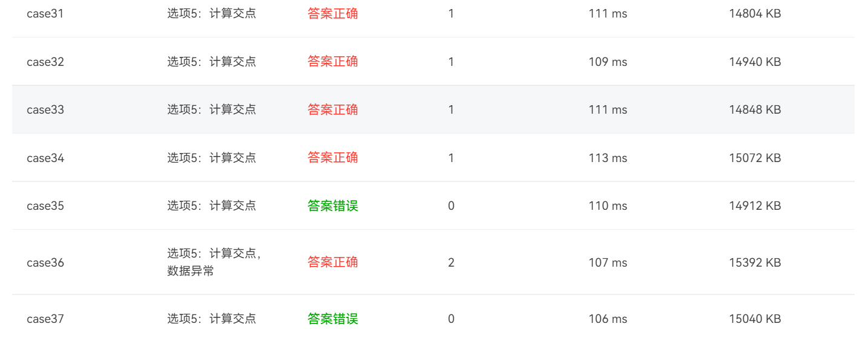Click the score 2 of case36

pos(451,262)
